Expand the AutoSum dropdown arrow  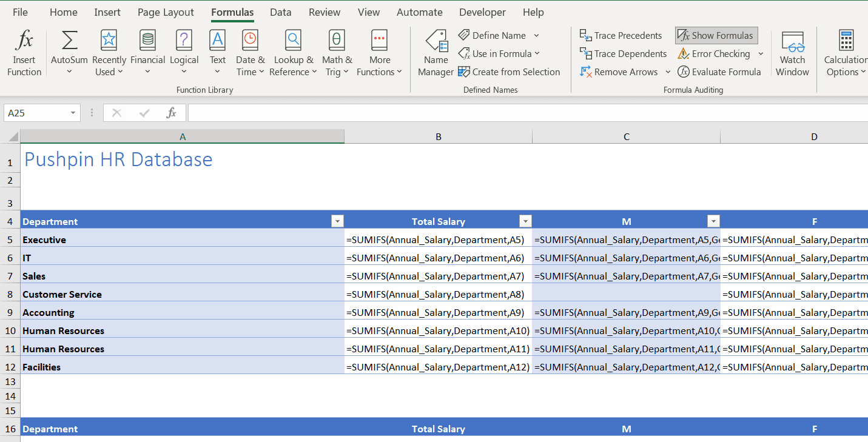pos(69,72)
